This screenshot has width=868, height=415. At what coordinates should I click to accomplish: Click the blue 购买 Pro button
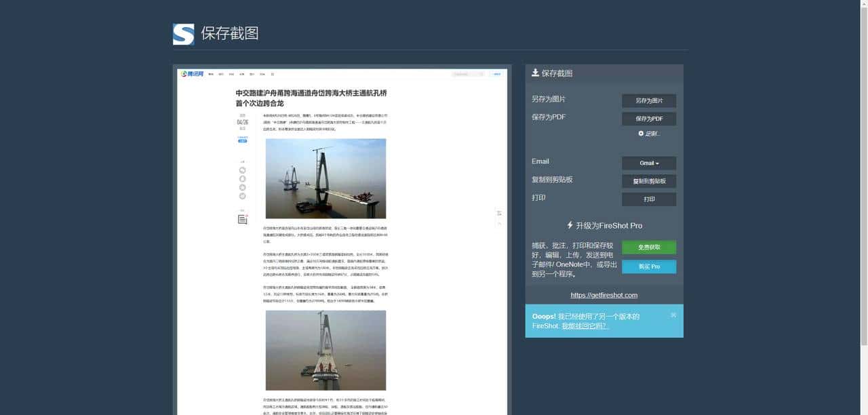pyautogui.click(x=648, y=266)
